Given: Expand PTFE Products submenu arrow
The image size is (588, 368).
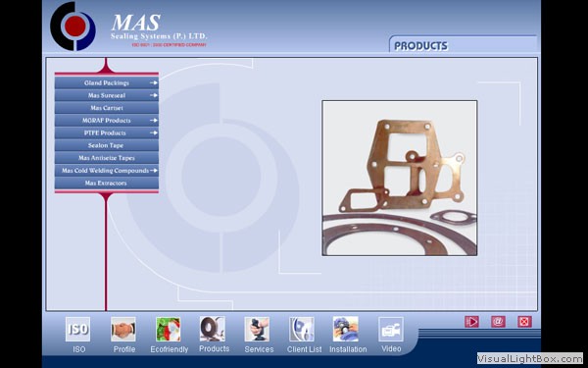Looking at the screenshot, I should click(x=154, y=132).
